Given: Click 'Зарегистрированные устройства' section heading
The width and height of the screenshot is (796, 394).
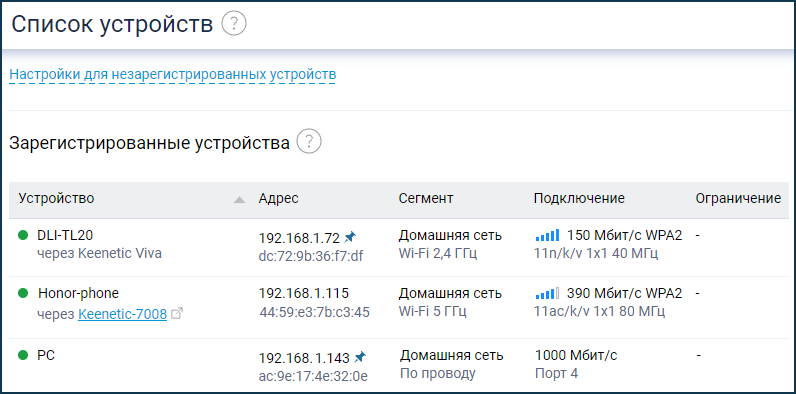Looking at the screenshot, I should pyautogui.click(x=149, y=143).
